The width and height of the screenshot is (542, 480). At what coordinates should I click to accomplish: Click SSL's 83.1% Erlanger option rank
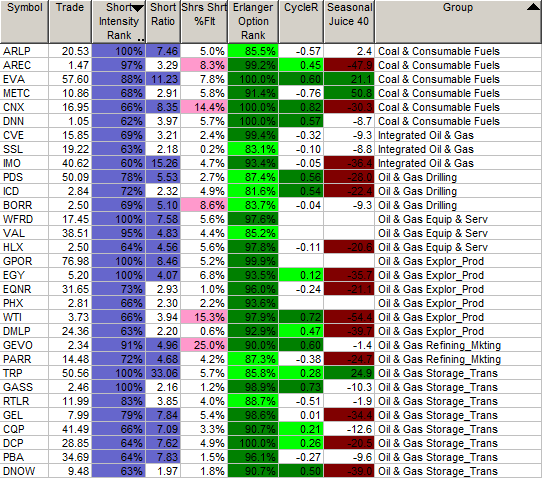[253, 149]
